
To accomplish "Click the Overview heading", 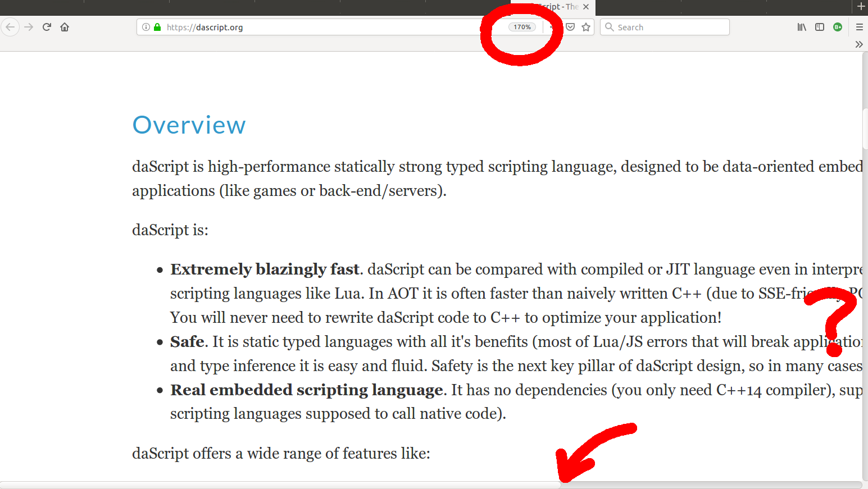I will [189, 125].
